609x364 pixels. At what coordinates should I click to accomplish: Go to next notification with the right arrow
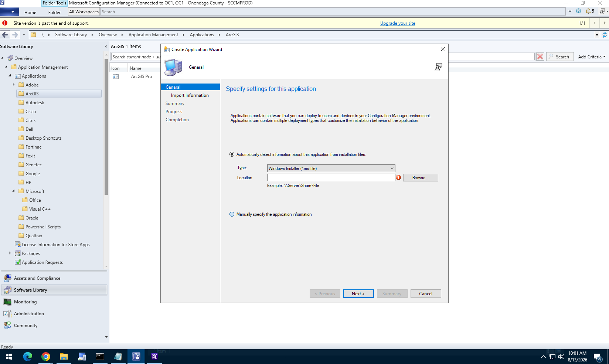click(605, 23)
